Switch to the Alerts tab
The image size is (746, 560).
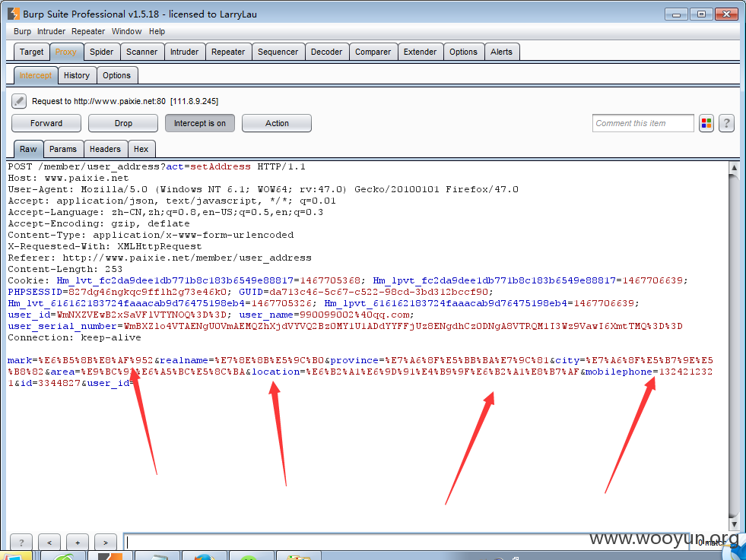501,52
